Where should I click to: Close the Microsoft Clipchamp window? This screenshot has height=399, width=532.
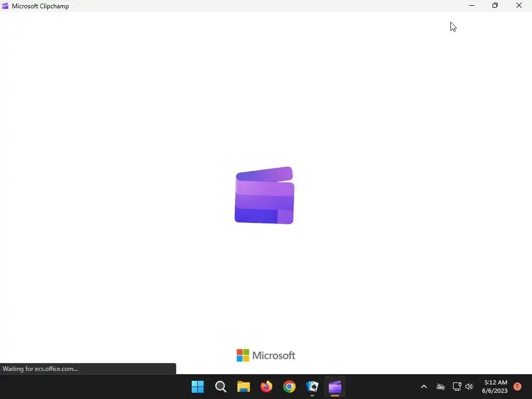pyautogui.click(x=519, y=5)
